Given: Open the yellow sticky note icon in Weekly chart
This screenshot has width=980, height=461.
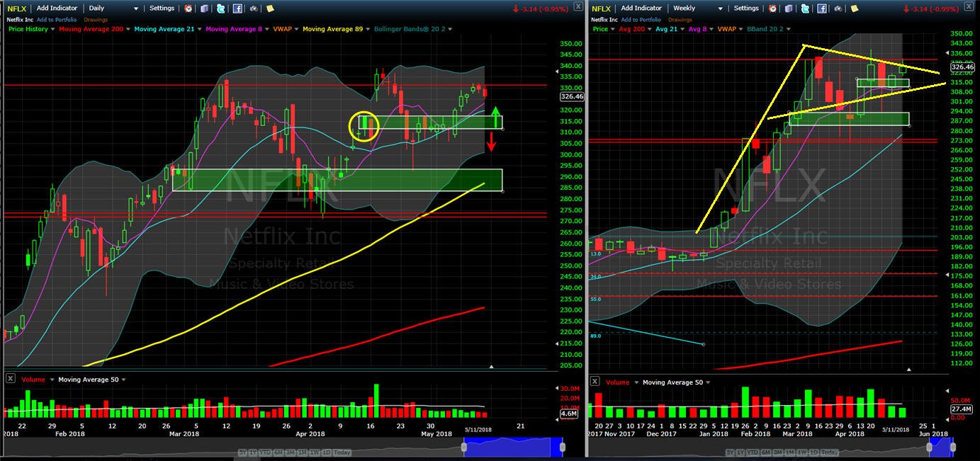Looking at the screenshot, I should (854, 8).
